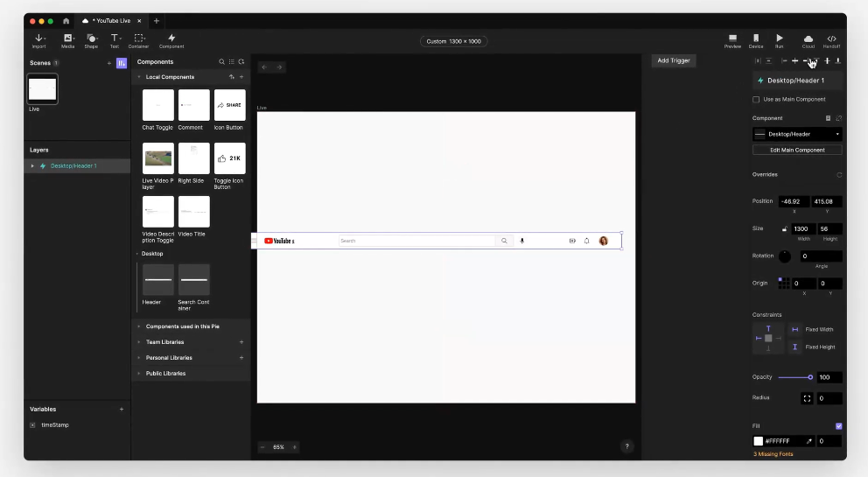This screenshot has width=868, height=477.
Task: Expand the Desktop/Header 1 layer
Action: (x=32, y=166)
